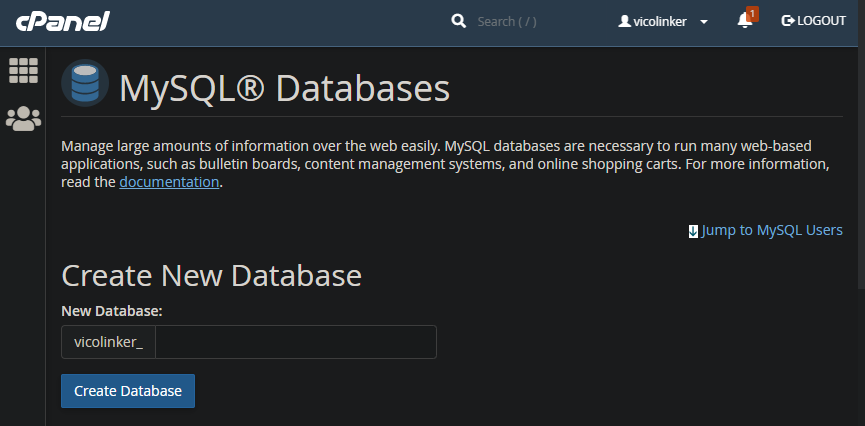Click the vicolinker_ prefix label
Screen dimensions: 865x426
tap(109, 342)
